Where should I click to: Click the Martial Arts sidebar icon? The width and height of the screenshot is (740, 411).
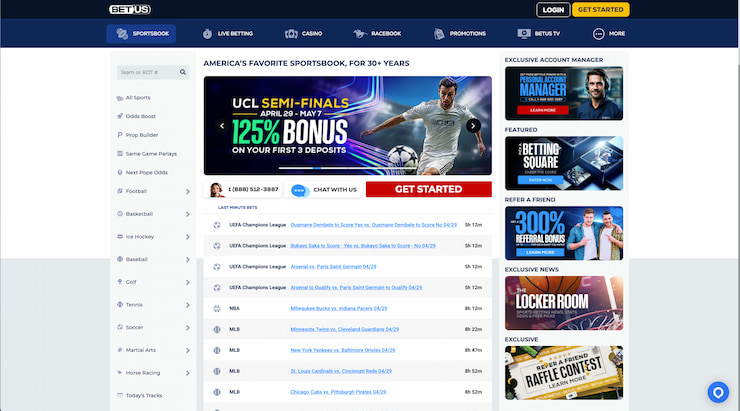pos(120,350)
